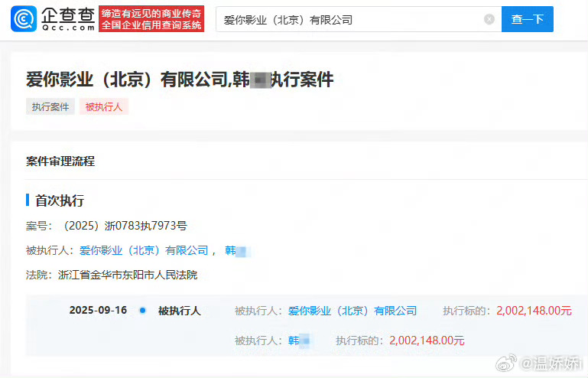Click the court name 浙江省金华市东阳市人民法院
Image resolution: width=588 pixels, height=378 pixels.
coord(128,275)
